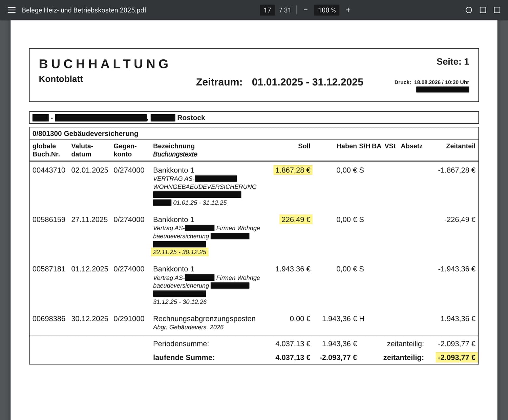Click the highlighted date range 22.11.25 - 30.12.25

(179, 252)
